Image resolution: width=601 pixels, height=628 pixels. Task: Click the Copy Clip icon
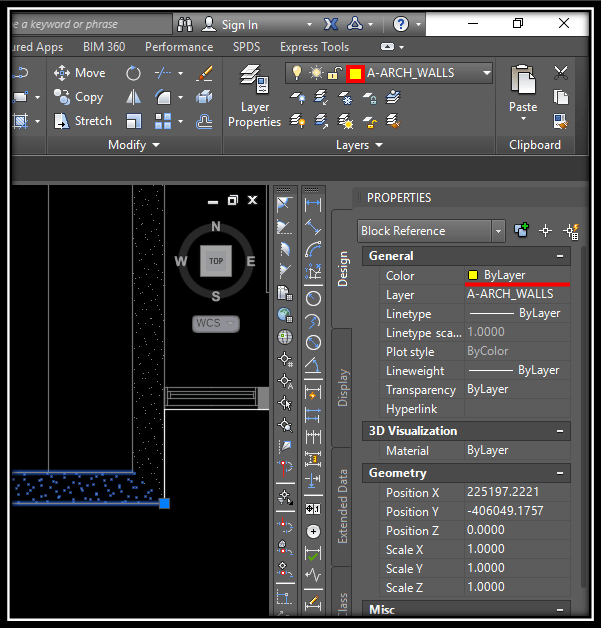click(x=561, y=97)
